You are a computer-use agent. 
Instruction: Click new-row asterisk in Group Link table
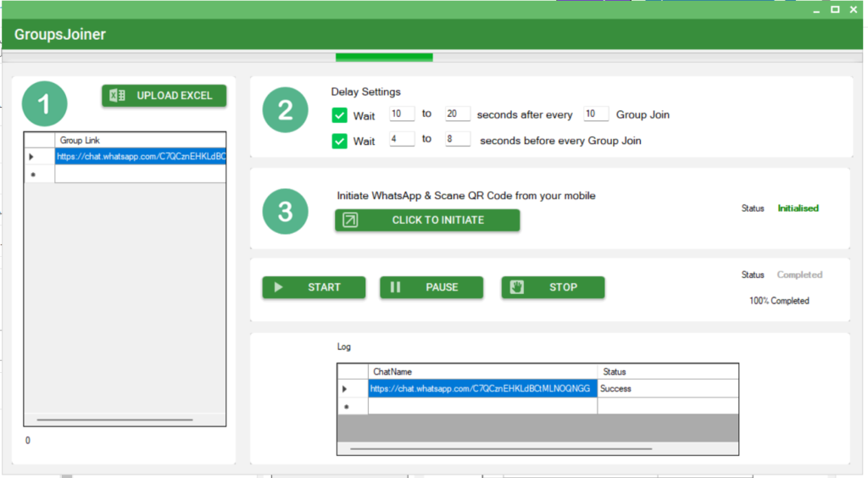tap(33, 175)
